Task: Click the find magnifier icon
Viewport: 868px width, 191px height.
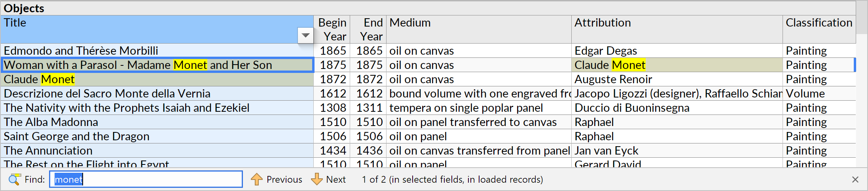Action: tap(15, 180)
